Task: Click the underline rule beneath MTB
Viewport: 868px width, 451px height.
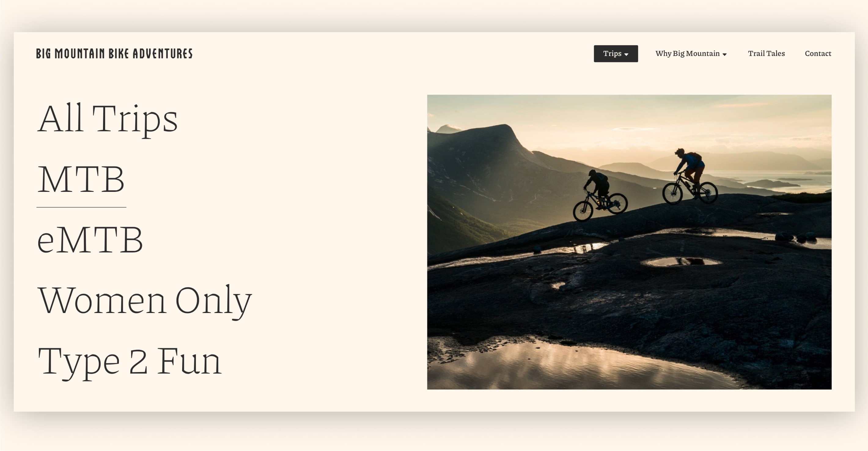Action: (x=81, y=207)
